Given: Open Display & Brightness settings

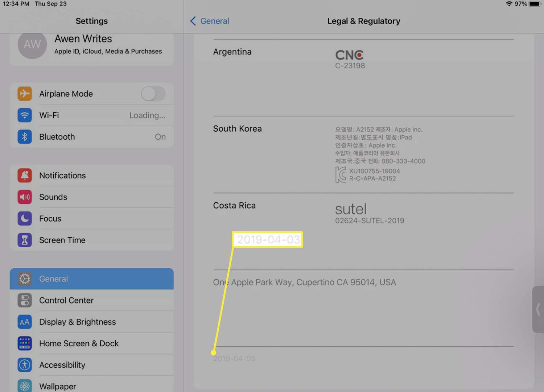Looking at the screenshot, I should (x=77, y=322).
